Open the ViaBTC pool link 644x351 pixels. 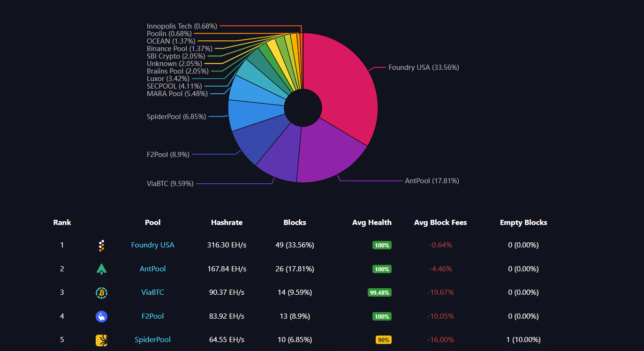pyautogui.click(x=152, y=292)
